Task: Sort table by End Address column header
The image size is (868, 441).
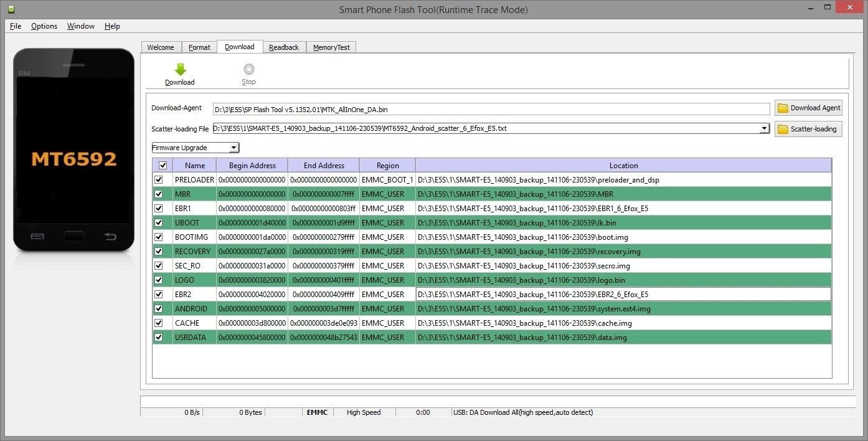Action: (324, 166)
